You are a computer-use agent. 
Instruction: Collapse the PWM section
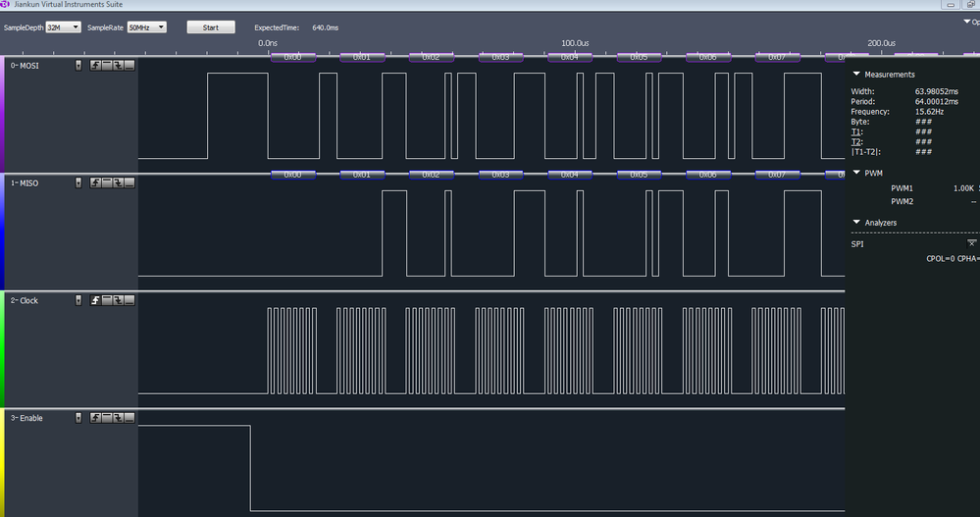coord(856,173)
